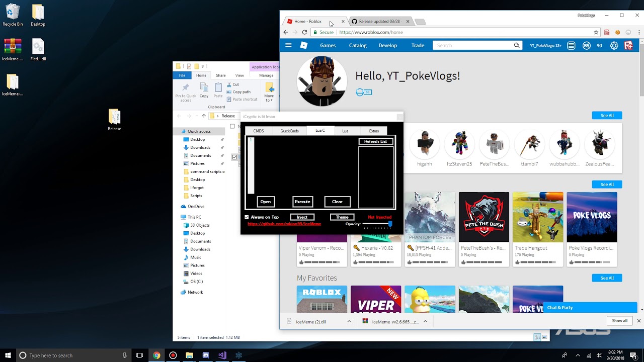Open the Roblox news feed icon

(571, 45)
